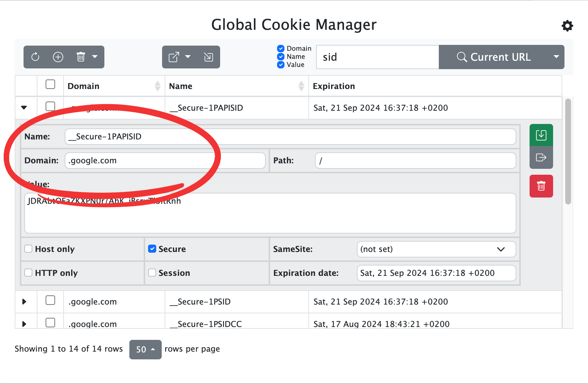Click the __Secure-1PSID name cell
This screenshot has width=588, height=384.
coord(237,302)
